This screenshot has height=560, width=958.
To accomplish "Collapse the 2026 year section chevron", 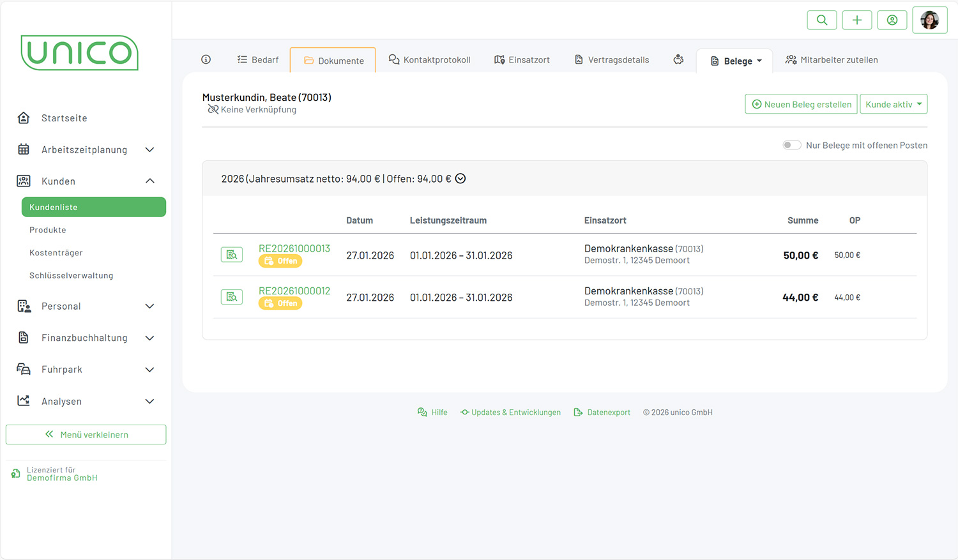I will point(460,179).
